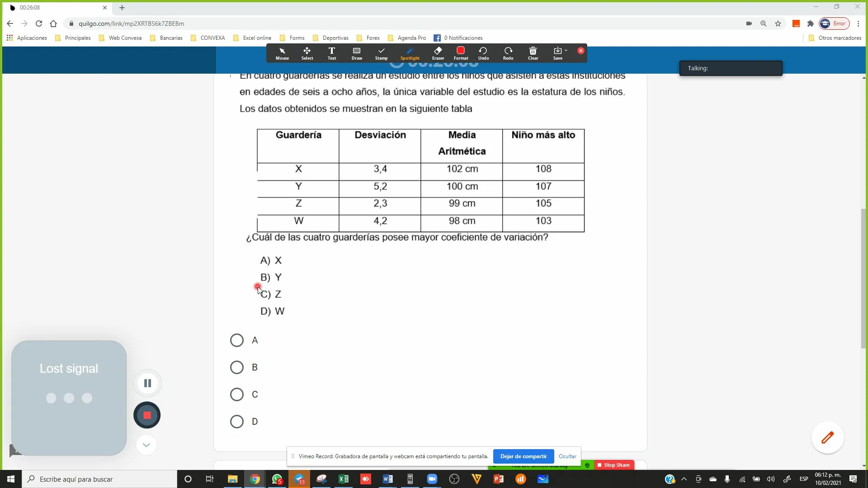Screen dimensions: 868x488
Task: Open the Save dropdown arrow
Action: tap(566, 50)
